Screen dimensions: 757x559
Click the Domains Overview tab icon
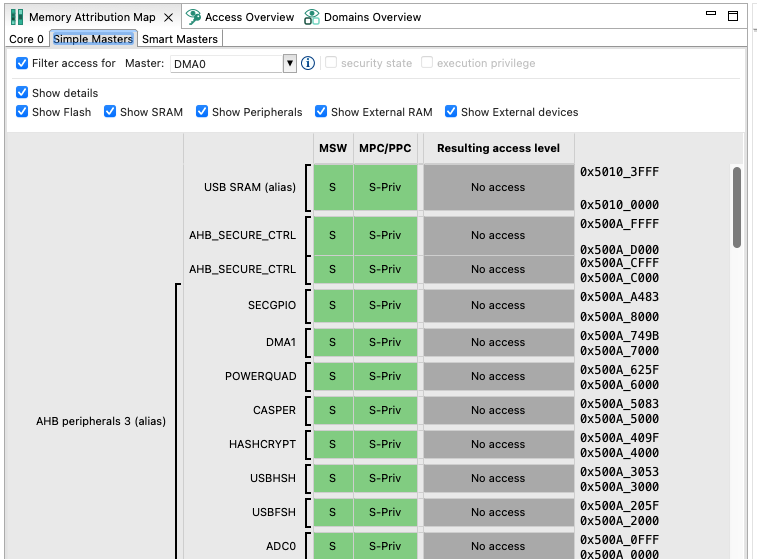pyautogui.click(x=312, y=17)
